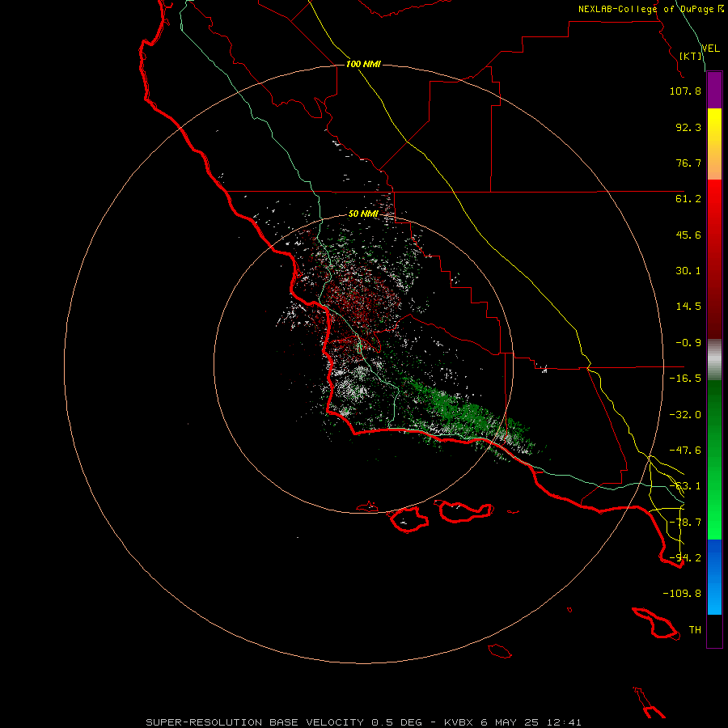This screenshot has width=728, height=728.
Task: Click the 100 NMI range ring label
Action: [363, 64]
